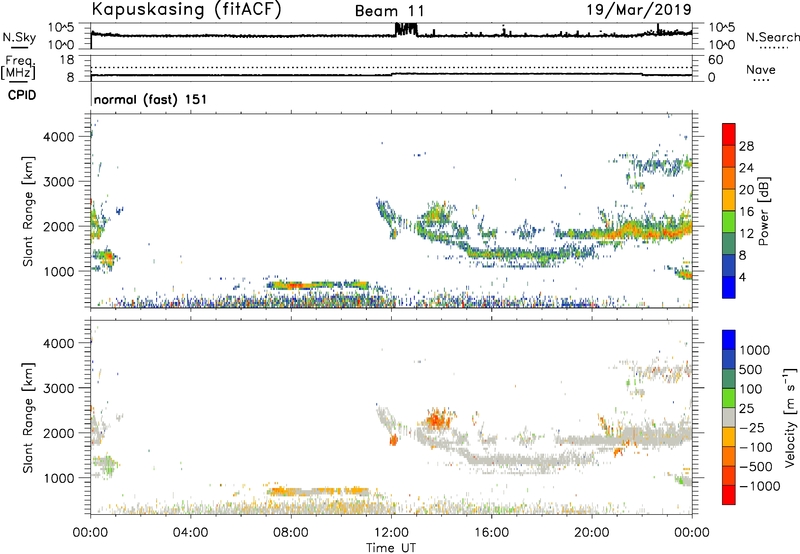Click the Nave legend label
This screenshot has height=554, width=800.
coord(761,69)
